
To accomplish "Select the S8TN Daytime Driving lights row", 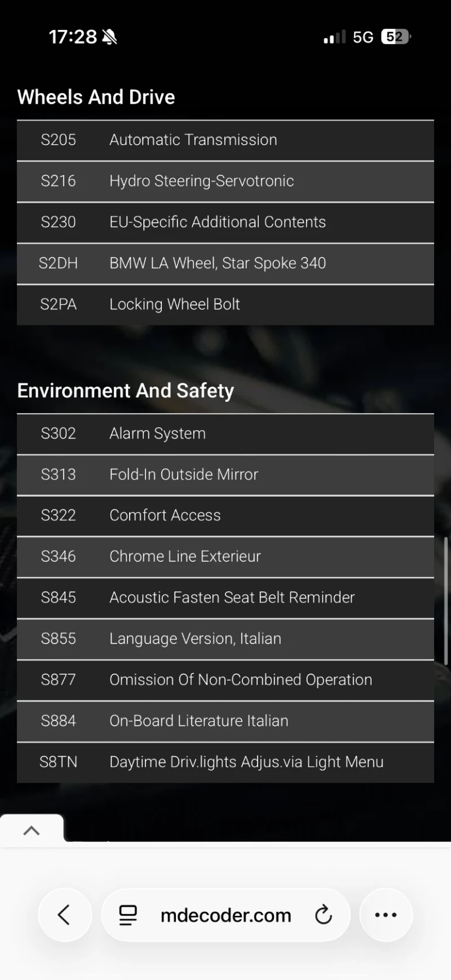I will click(x=225, y=762).
